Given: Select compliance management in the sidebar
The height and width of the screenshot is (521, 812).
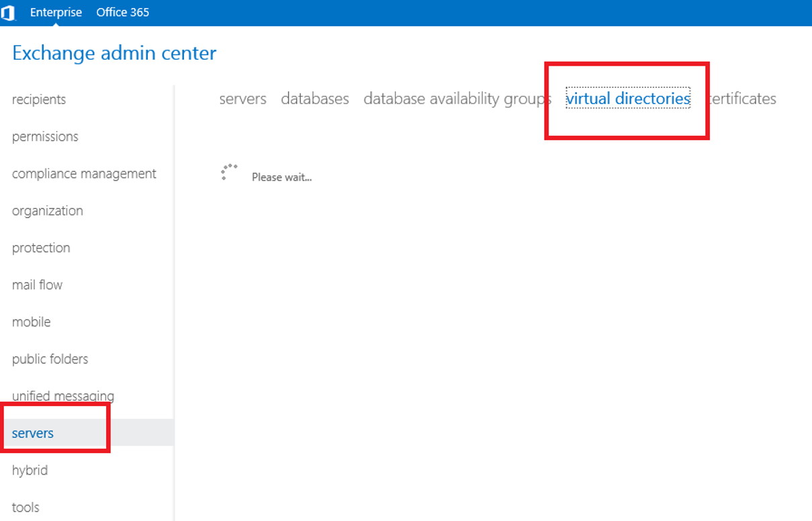Looking at the screenshot, I should 84,174.
